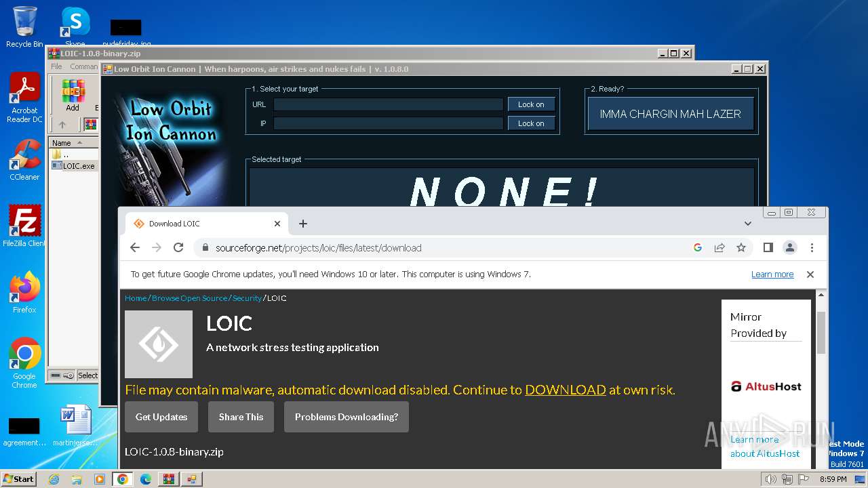Follow the Learn more update link

(x=772, y=274)
